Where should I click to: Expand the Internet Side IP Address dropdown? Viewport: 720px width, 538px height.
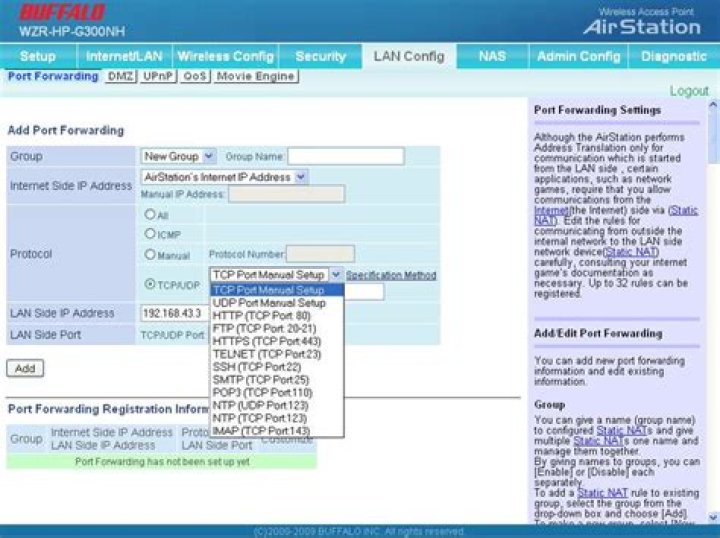tap(223, 177)
